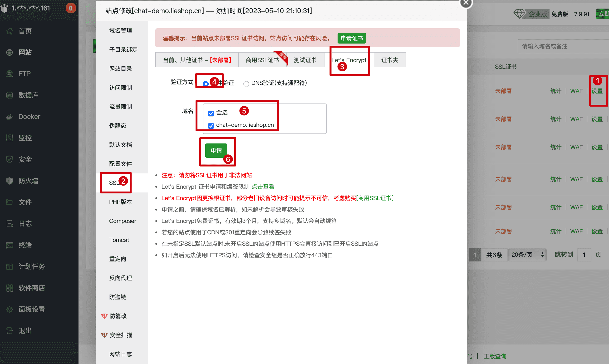Open Composer in dialog menu
Viewport: 609px width, 364px height.
pyautogui.click(x=122, y=221)
